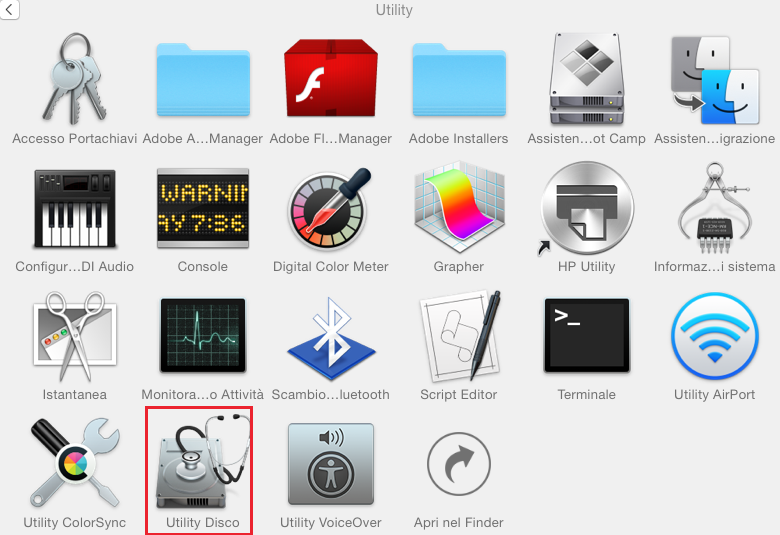Open the Adobe A...Manager folder

[203, 80]
